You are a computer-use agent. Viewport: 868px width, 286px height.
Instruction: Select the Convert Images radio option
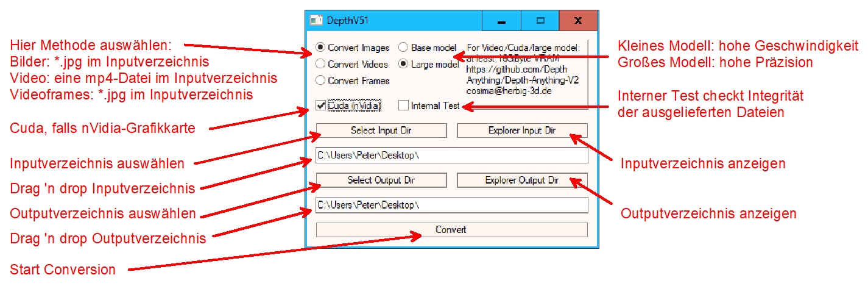tap(320, 48)
